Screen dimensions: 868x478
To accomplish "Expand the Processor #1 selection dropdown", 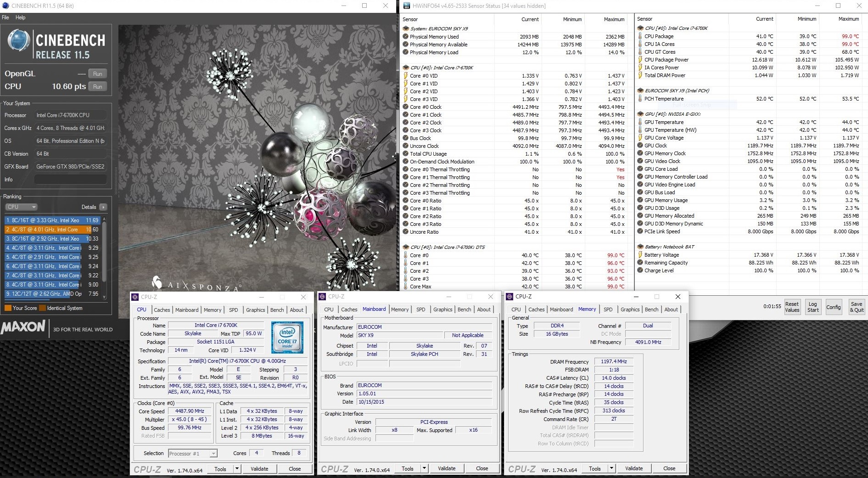I will pyautogui.click(x=213, y=454).
